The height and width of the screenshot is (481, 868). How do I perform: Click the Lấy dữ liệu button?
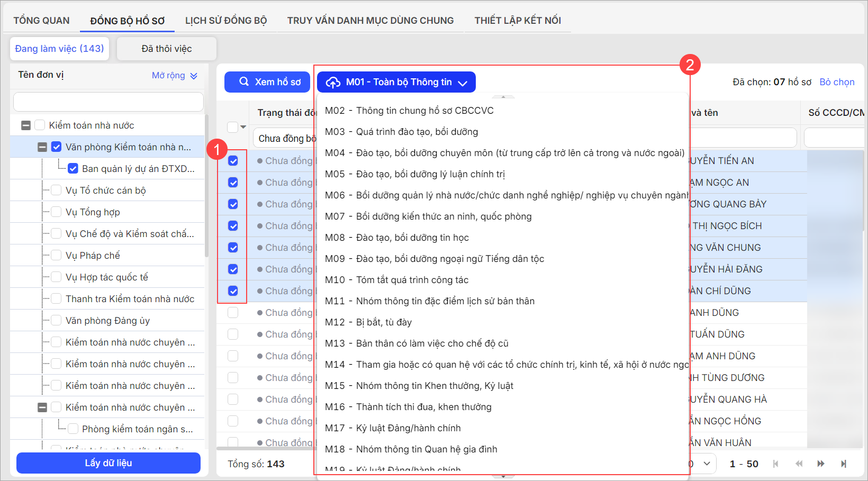[x=108, y=463]
